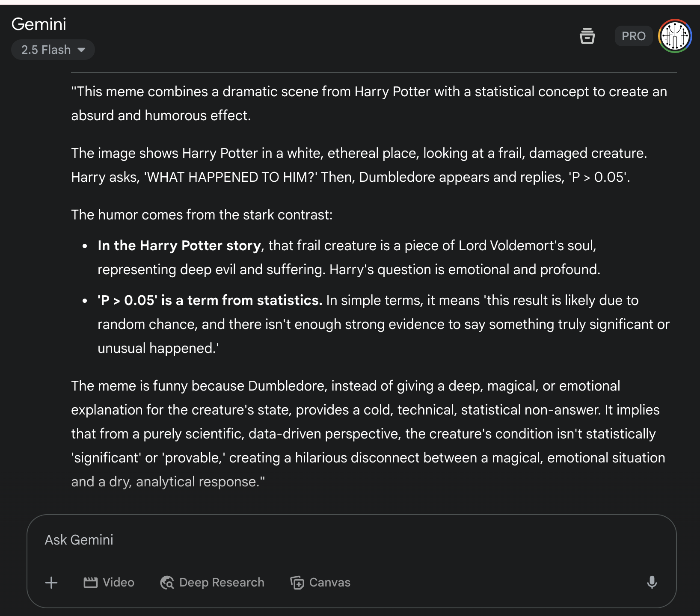Activate the microphone voice input icon
The height and width of the screenshot is (616, 700).
(652, 583)
